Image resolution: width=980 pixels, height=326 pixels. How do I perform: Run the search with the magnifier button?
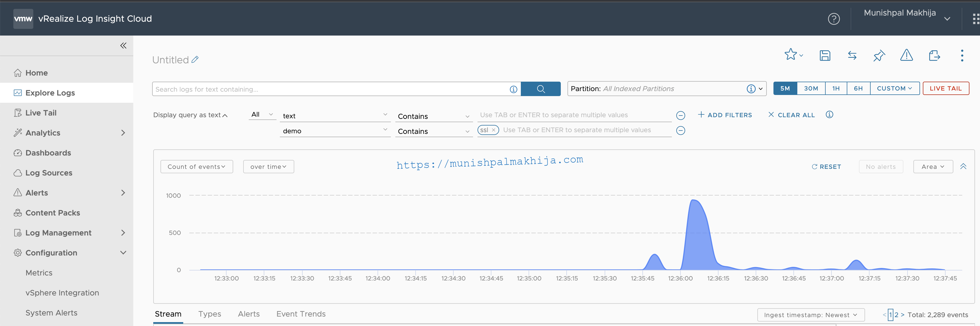pyautogui.click(x=541, y=89)
